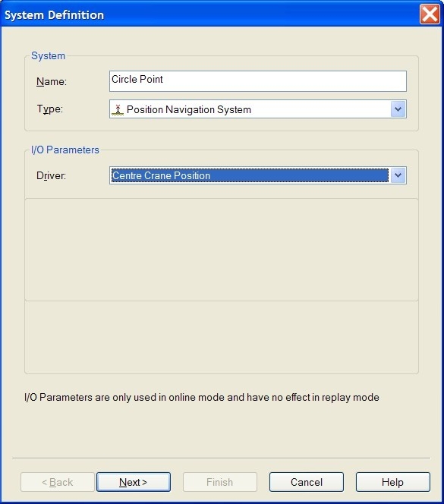
Task: Click the disabled Finish button
Action: click(x=220, y=482)
